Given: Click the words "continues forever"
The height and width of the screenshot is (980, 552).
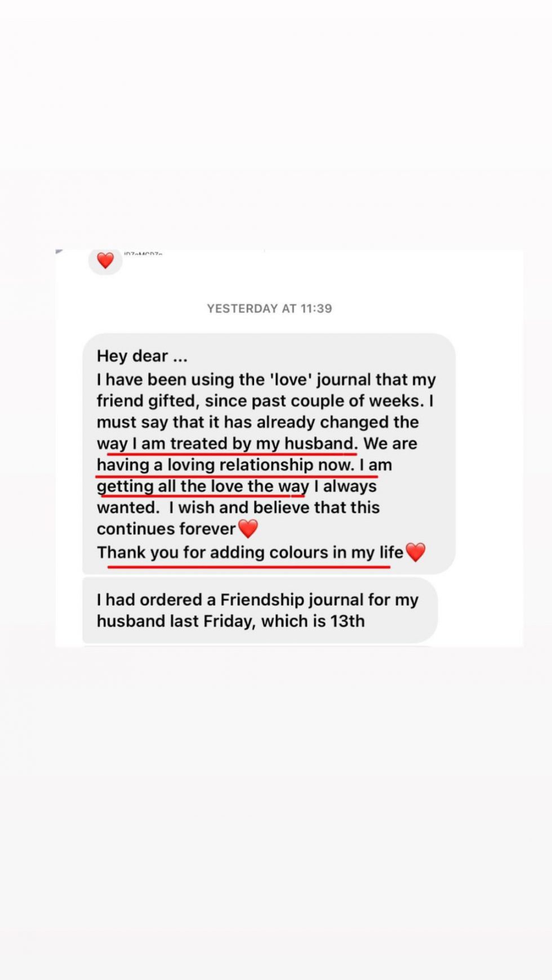Looking at the screenshot, I should (166, 529).
